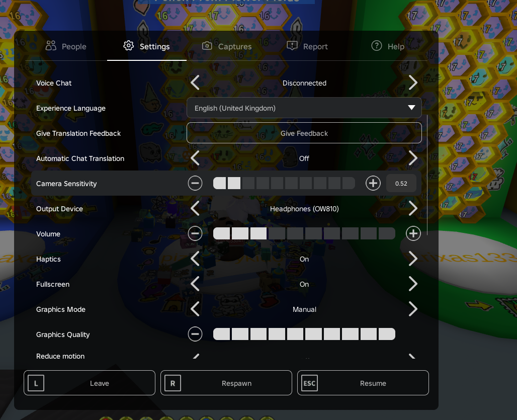Viewport: 517px width, 420px height.
Task: Click the Experience Language dropdown arrow
Action: pos(411,108)
